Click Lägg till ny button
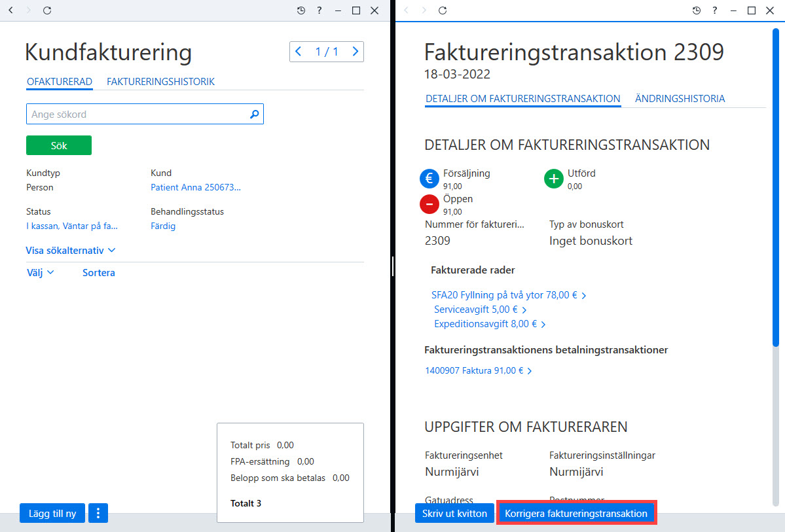Screen dimensions: 785x532 [52, 513]
